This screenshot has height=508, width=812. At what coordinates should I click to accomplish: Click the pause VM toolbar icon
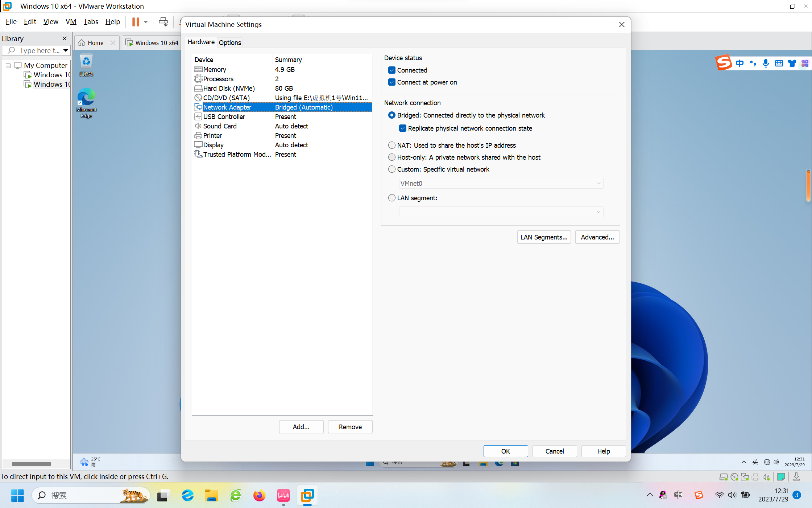(136, 22)
